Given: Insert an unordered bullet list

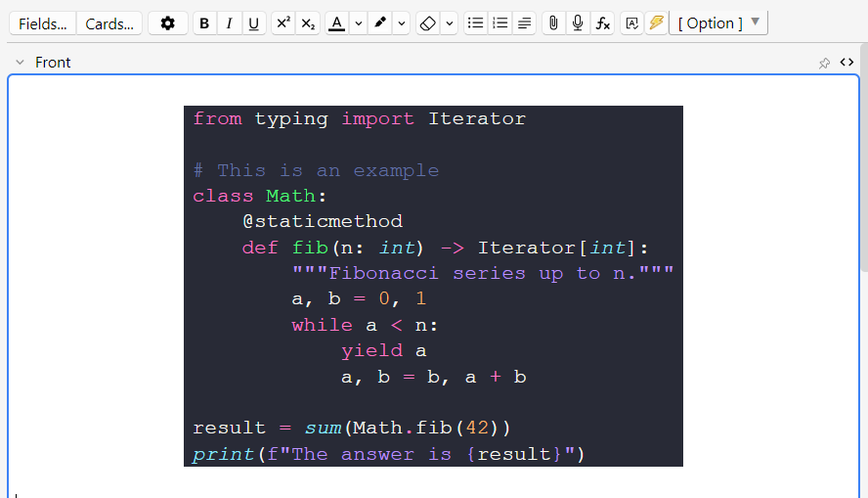Looking at the screenshot, I should [475, 23].
